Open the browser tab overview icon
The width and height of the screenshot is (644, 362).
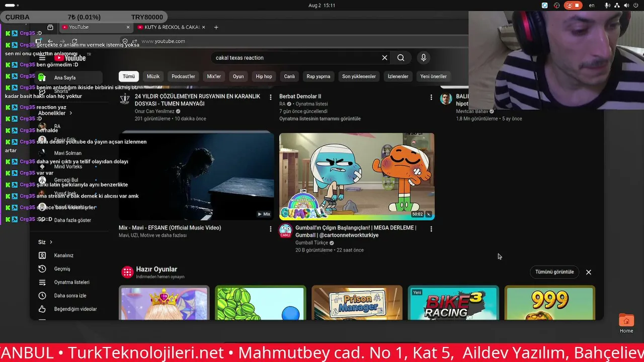[x=50, y=27]
